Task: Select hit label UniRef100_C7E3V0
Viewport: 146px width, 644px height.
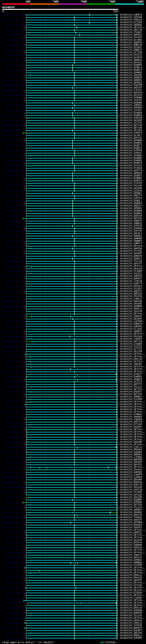Action: coord(131,90)
